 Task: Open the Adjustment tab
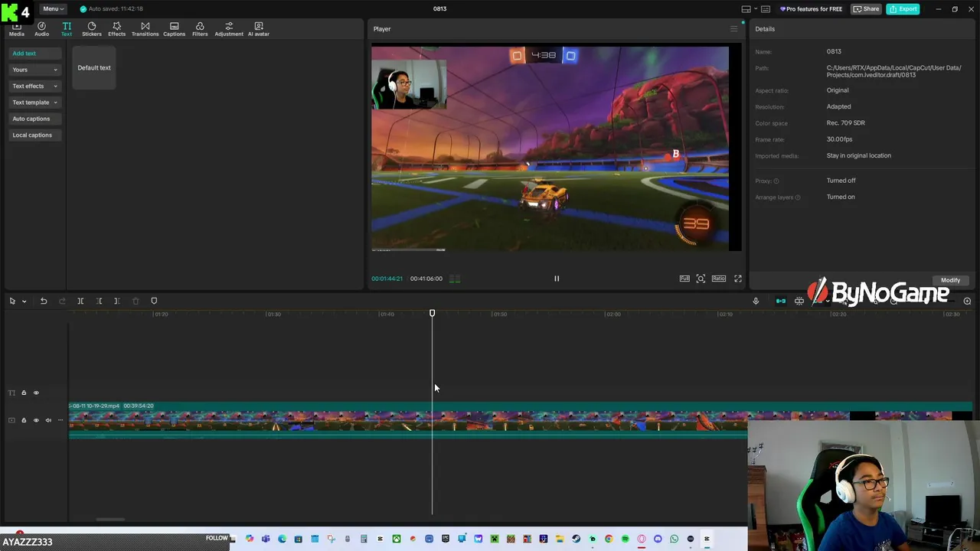pyautogui.click(x=229, y=29)
